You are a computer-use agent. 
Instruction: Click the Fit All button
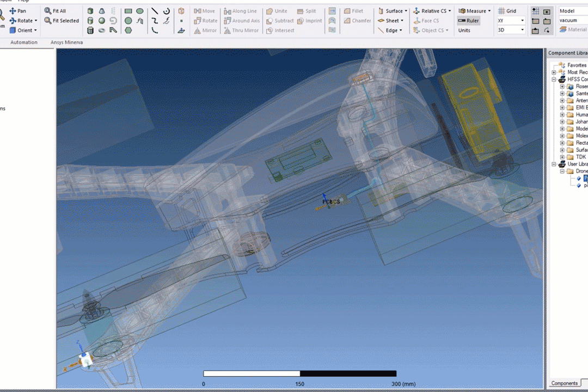click(x=55, y=11)
